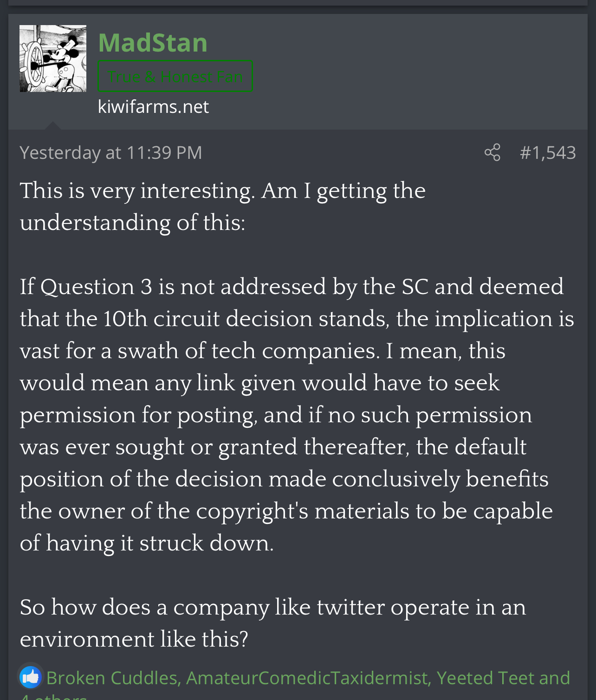The image size is (596, 700).
Task: Click the thumbs-up Like reaction icon
Action: click(x=31, y=677)
